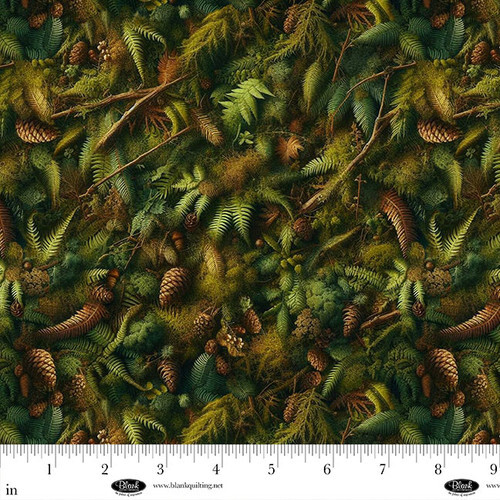Select ruler number 7
The image size is (500, 500).
pos(383,470)
